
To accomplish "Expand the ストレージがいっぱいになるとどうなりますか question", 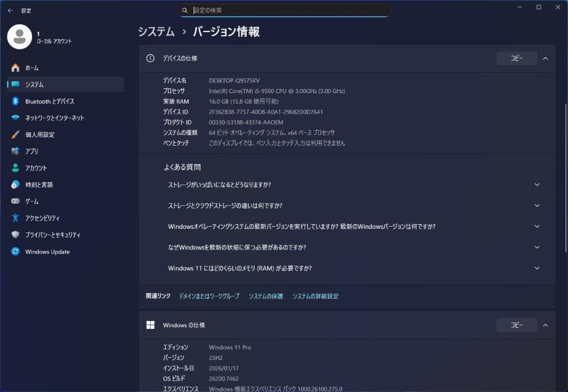I will point(537,185).
